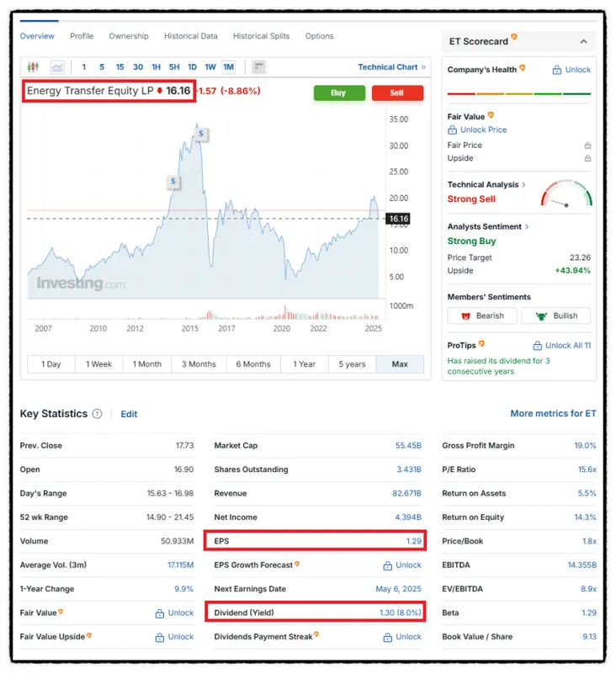Click the Company's Health unlock lock icon
The height and width of the screenshot is (673, 616).
(557, 70)
